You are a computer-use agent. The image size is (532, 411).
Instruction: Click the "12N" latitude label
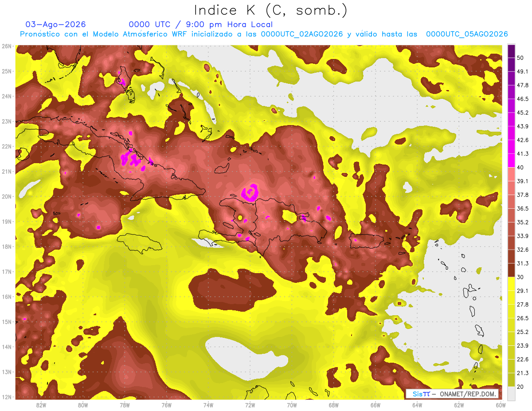click(7, 397)
